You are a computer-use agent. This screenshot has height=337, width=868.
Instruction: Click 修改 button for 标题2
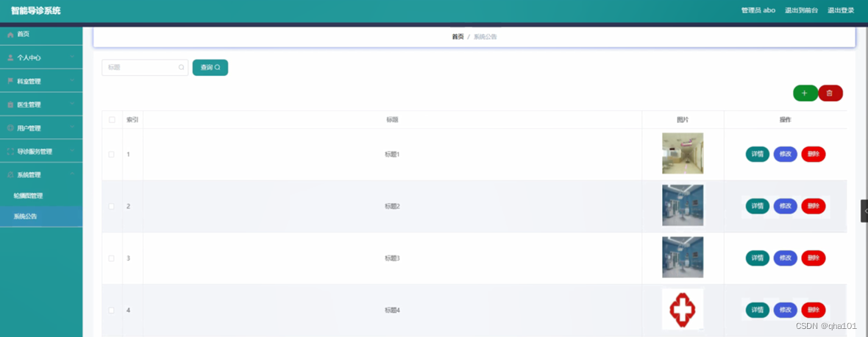[786, 207]
